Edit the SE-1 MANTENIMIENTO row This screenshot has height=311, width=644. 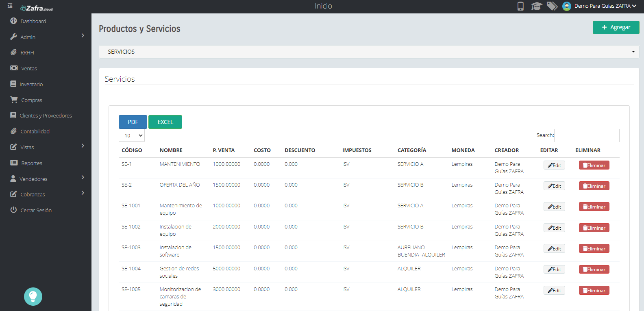tap(554, 165)
